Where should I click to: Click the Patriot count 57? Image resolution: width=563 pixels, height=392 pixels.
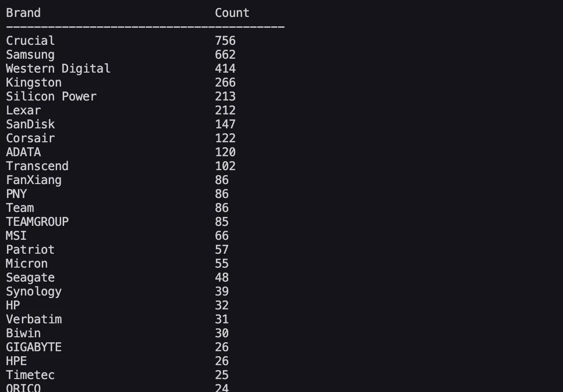(x=222, y=250)
